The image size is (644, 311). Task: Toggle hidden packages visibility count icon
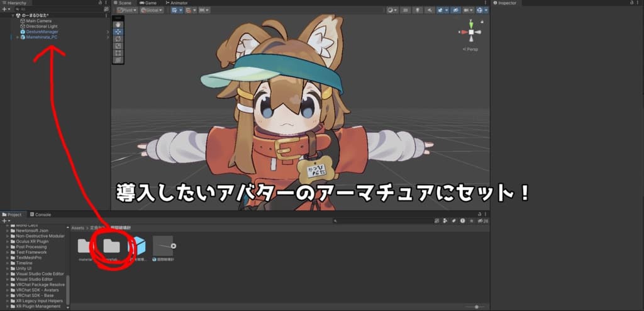(484, 221)
